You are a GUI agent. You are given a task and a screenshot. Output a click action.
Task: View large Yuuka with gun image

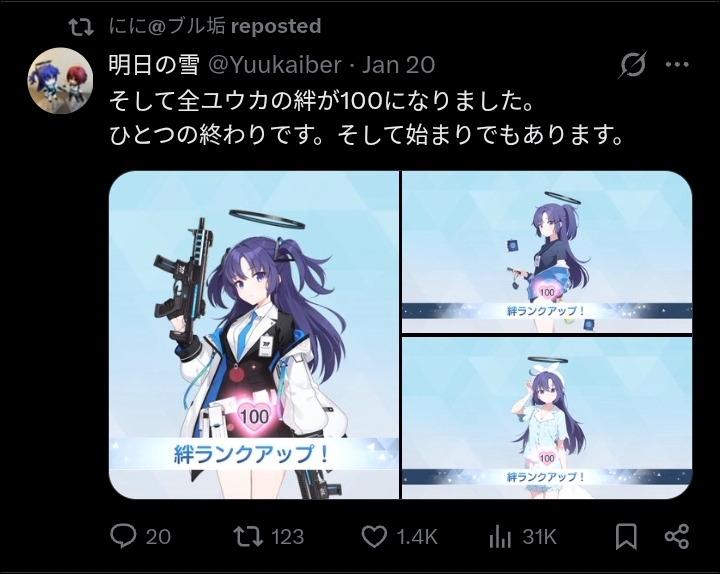point(254,335)
